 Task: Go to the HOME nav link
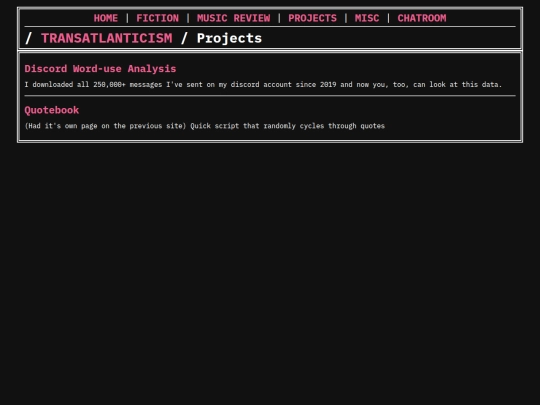pos(106,18)
